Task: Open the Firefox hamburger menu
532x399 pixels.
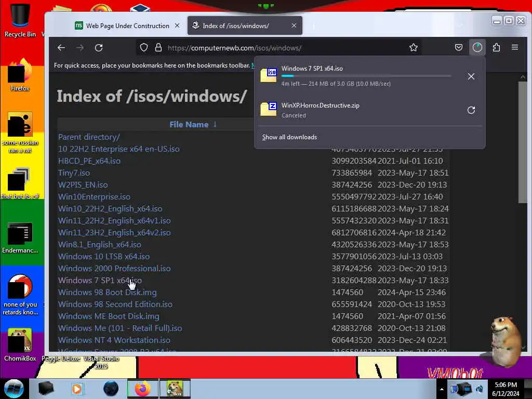Action: 515,47
